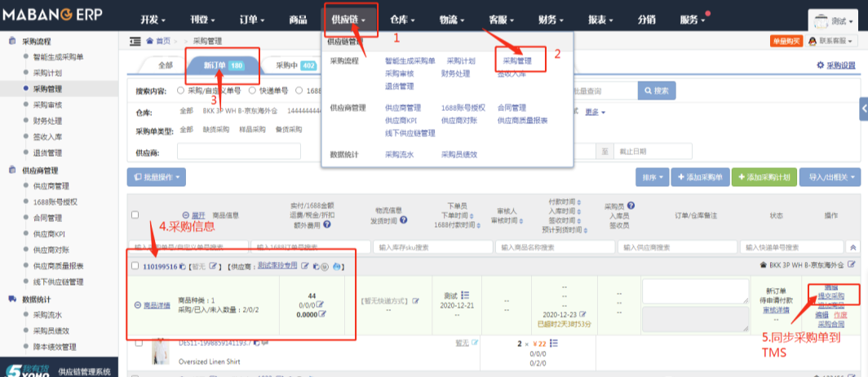
Task: Click the blue round icon after supplier name
Action: pos(336,267)
